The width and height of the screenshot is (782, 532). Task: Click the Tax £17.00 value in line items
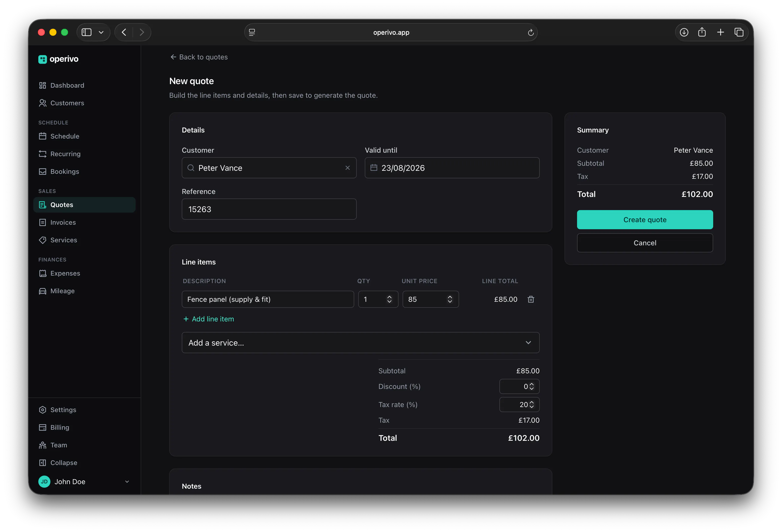pyautogui.click(x=529, y=420)
